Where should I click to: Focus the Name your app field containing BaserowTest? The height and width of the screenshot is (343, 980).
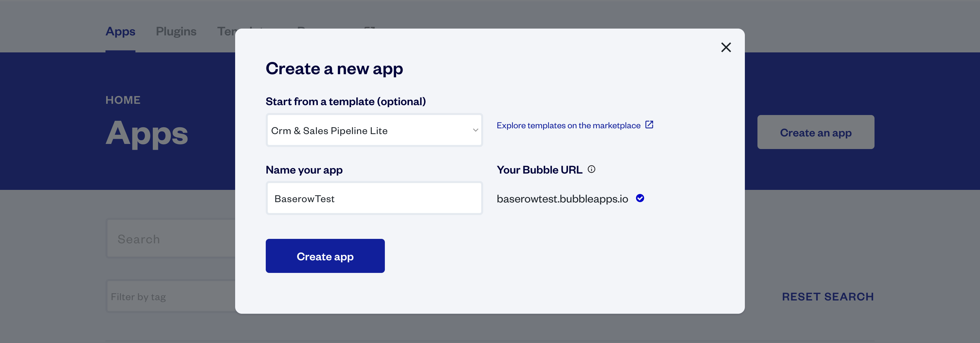tap(374, 198)
